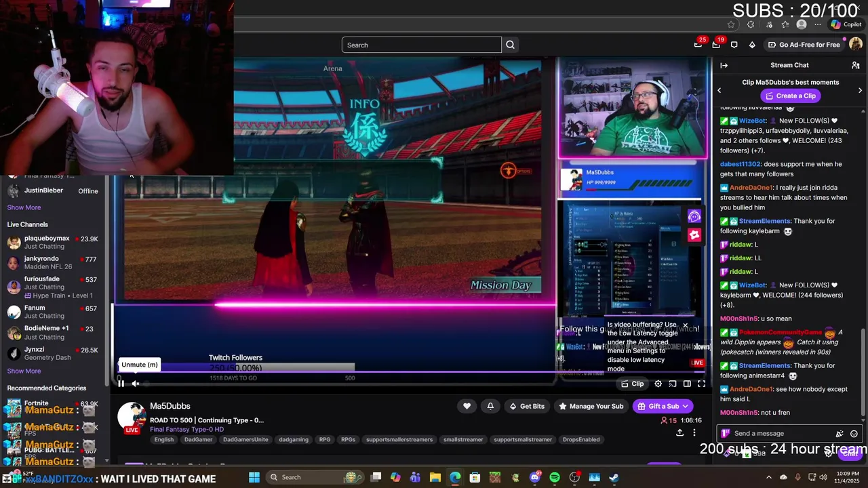The image size is (868, 488).
Task: Open Edge extensions puzzle icon
Action: pos(751,24)
